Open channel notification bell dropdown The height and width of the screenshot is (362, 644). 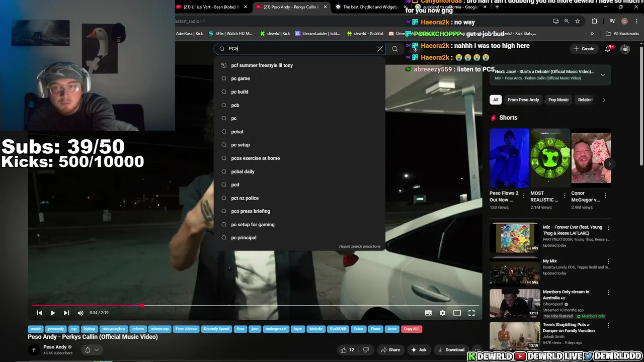point(91,350)
